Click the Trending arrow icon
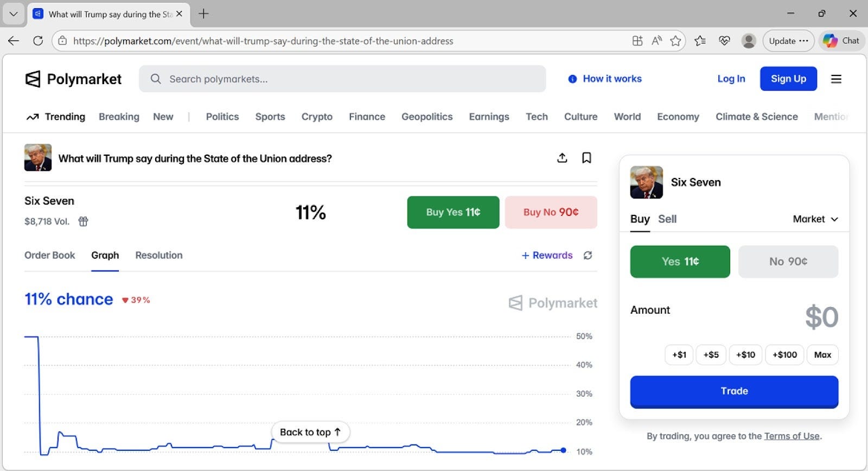Image resolution: width=868 pixels, height=471 pixels. pyautogui.click(x=33, y=117)
